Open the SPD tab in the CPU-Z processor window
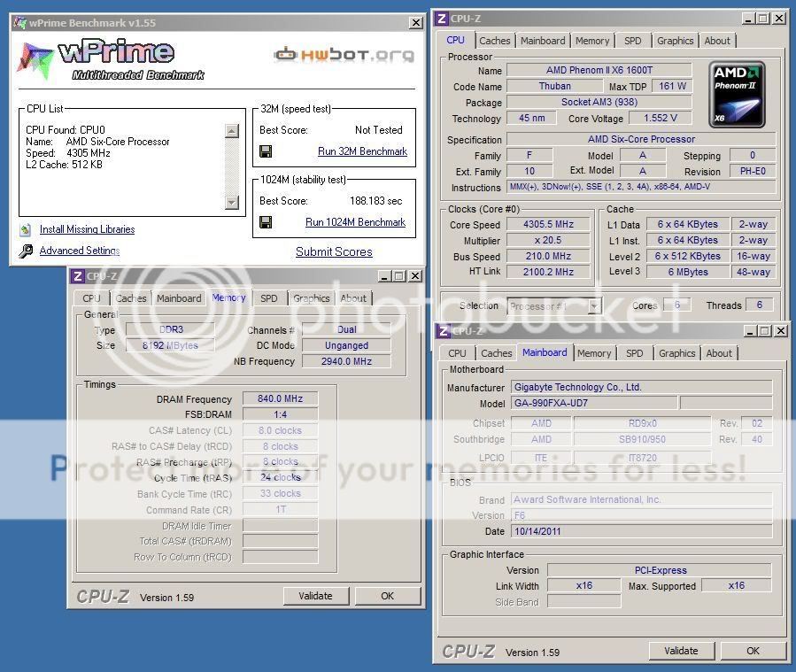This screenshot has width=796, height=672. (x=632, y=41)
